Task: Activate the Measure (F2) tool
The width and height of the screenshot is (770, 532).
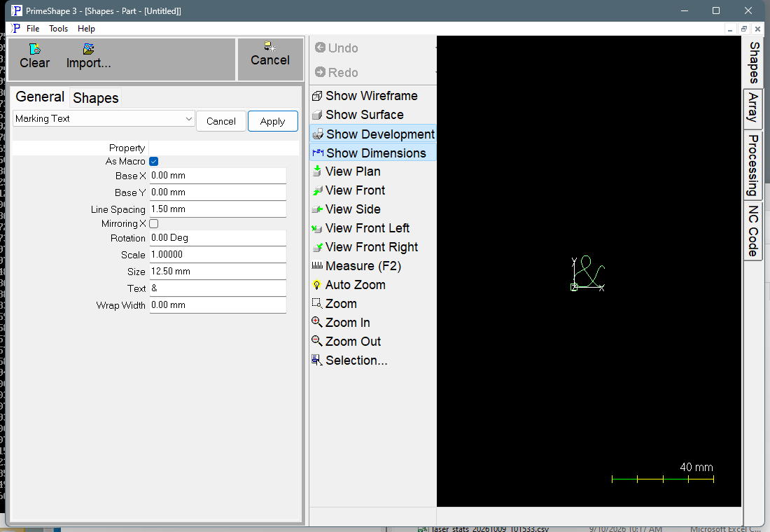Action: pyautogui.click(x=356, y=266)
